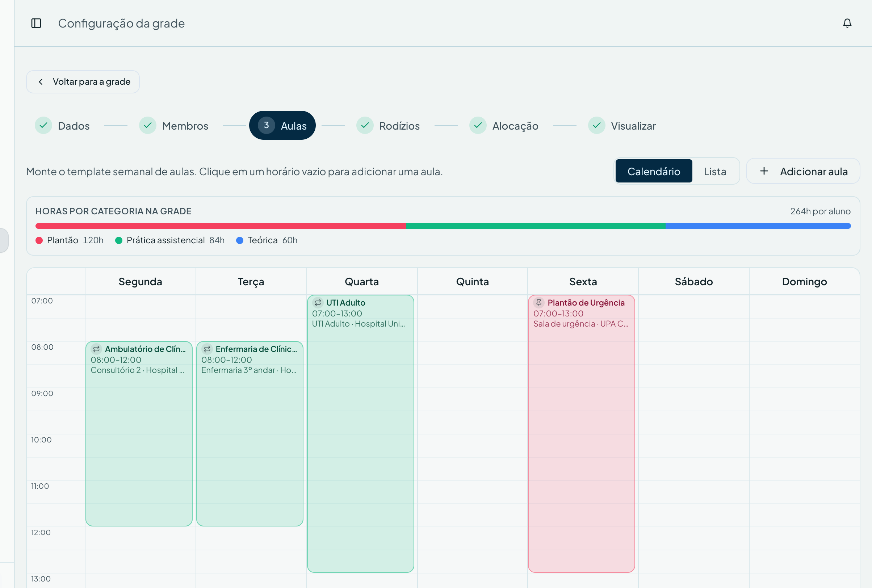The width and height of the screenshot is (872, 588).
Task: Click the 13:00 time label
Action: coord(41,579)
